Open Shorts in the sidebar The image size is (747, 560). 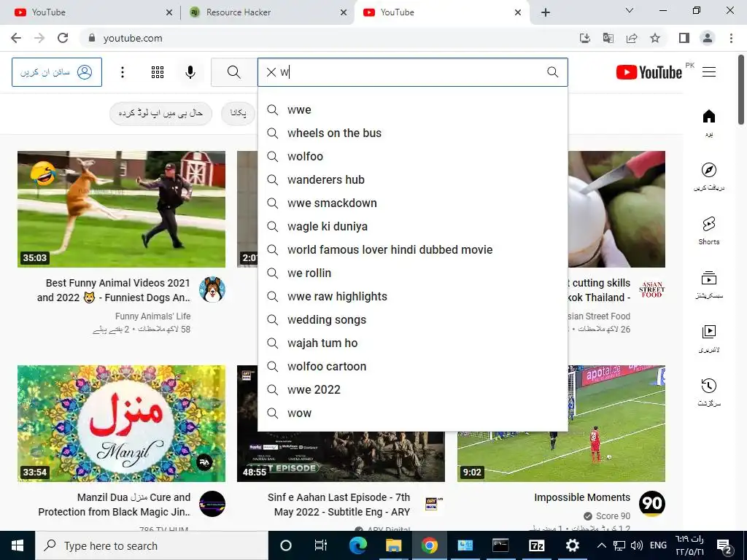(x=709, y=230)
